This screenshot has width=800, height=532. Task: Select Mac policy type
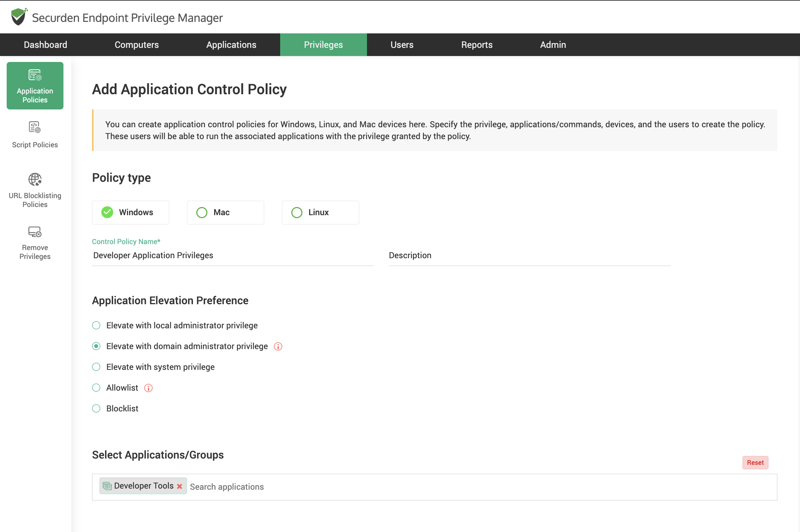coord(226,213)
